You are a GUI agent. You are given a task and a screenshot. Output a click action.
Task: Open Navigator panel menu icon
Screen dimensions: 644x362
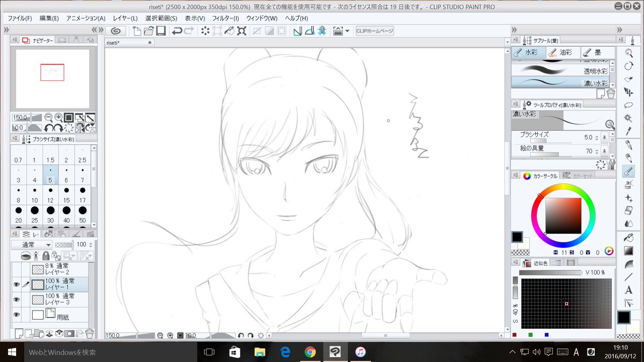(x=14, y=40)
